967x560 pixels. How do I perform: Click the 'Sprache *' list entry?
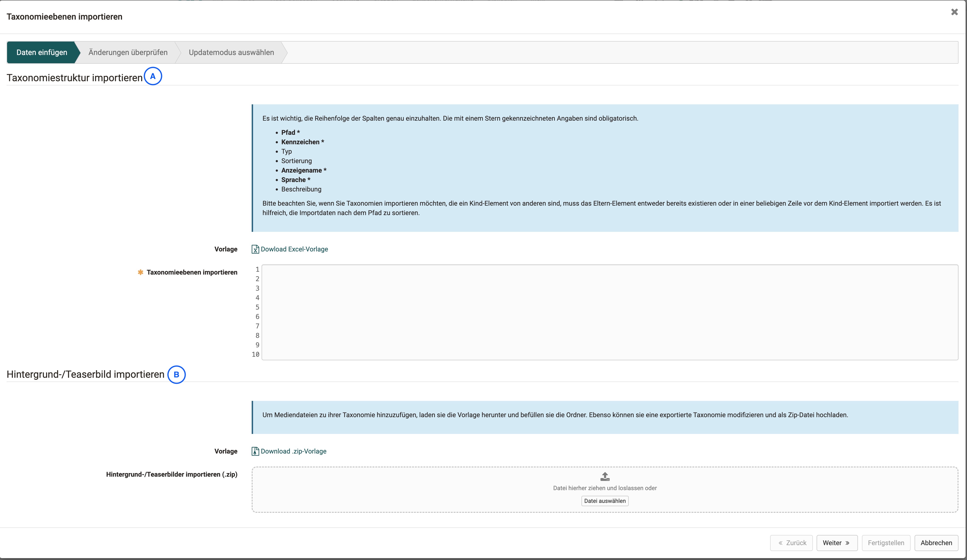coord(296,180)
